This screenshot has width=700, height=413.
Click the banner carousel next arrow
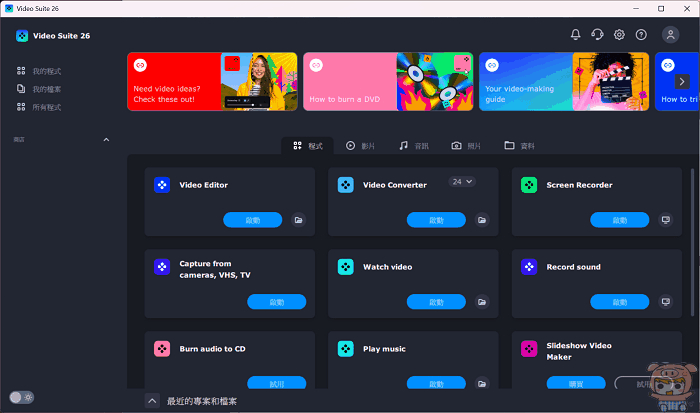pos(683,81)
